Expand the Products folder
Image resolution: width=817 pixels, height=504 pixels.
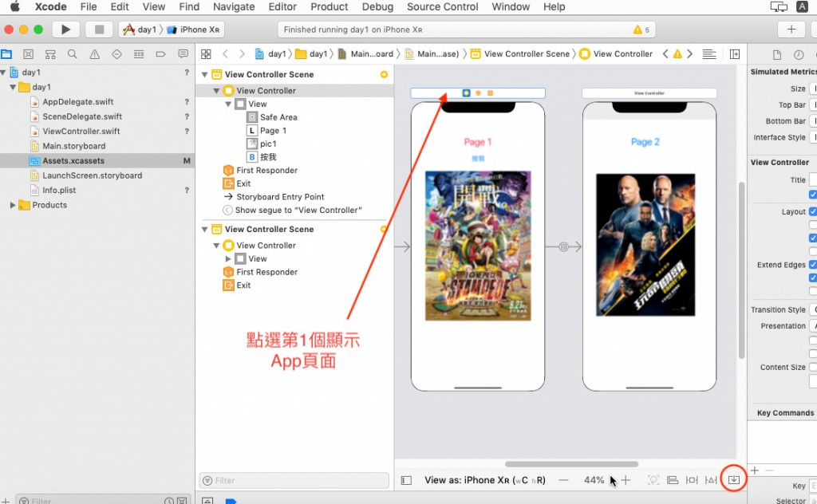pos(13,205)
